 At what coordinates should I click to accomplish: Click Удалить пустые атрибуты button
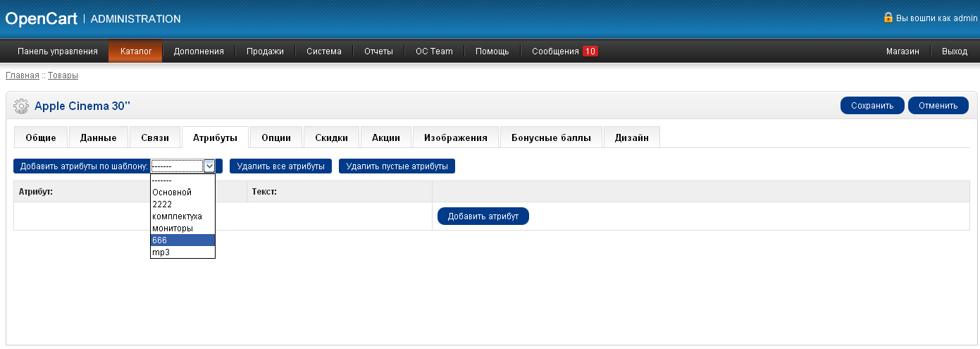click(x=397, y=166)
